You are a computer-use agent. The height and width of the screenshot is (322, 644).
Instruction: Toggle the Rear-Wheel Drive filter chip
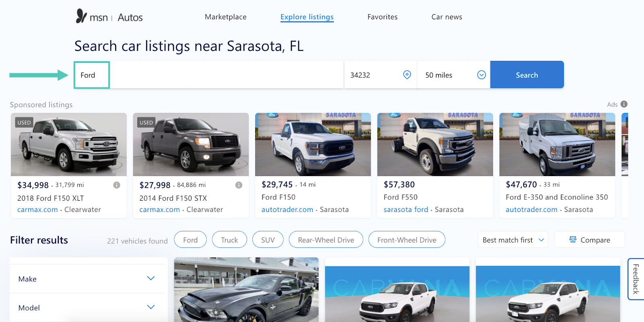pyautogui.click(x=326, y=240)
